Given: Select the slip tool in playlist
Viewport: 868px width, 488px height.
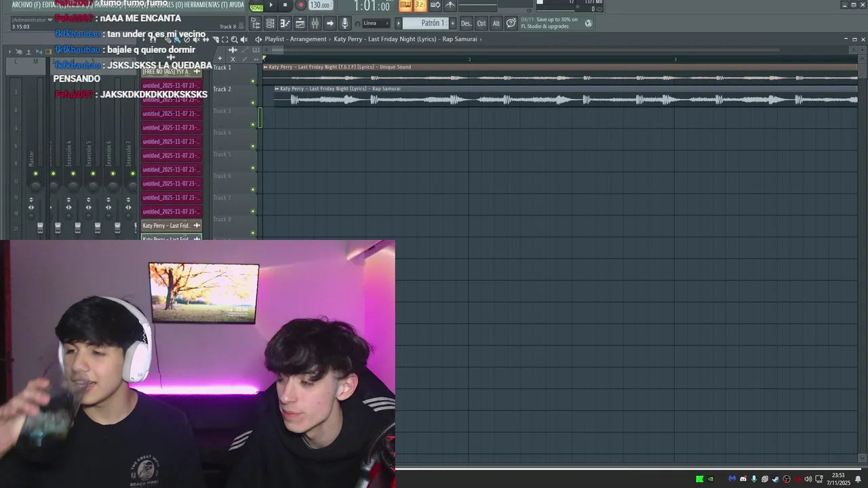Looking at the screenshot, I should pyautogui.click(x=206, y=39).
